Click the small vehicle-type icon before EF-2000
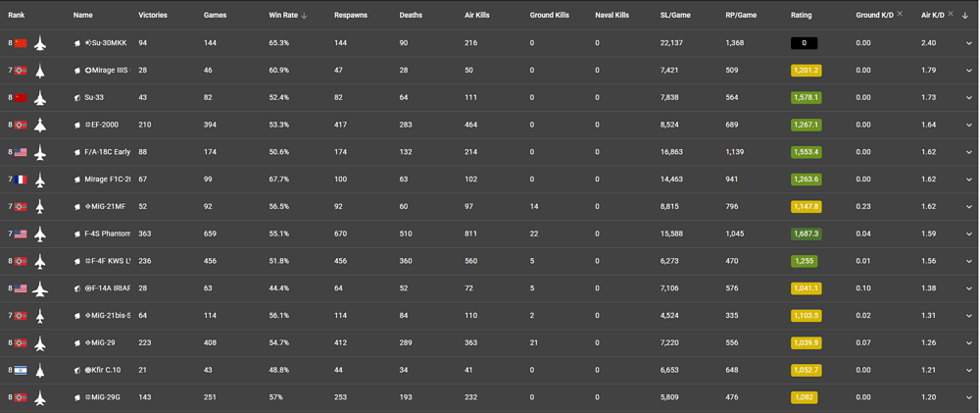980x413 pixels. click(77, 126)
